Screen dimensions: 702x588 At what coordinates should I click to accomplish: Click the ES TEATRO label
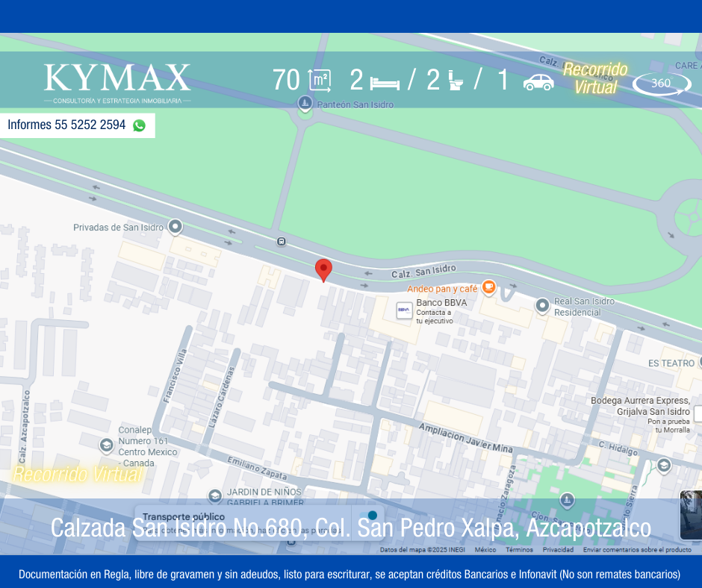click(x=671, y=363)
